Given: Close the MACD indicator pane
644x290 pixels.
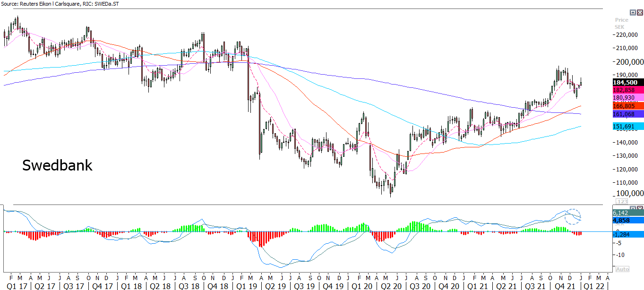Looking at the screenshot, I should (640, 208).
